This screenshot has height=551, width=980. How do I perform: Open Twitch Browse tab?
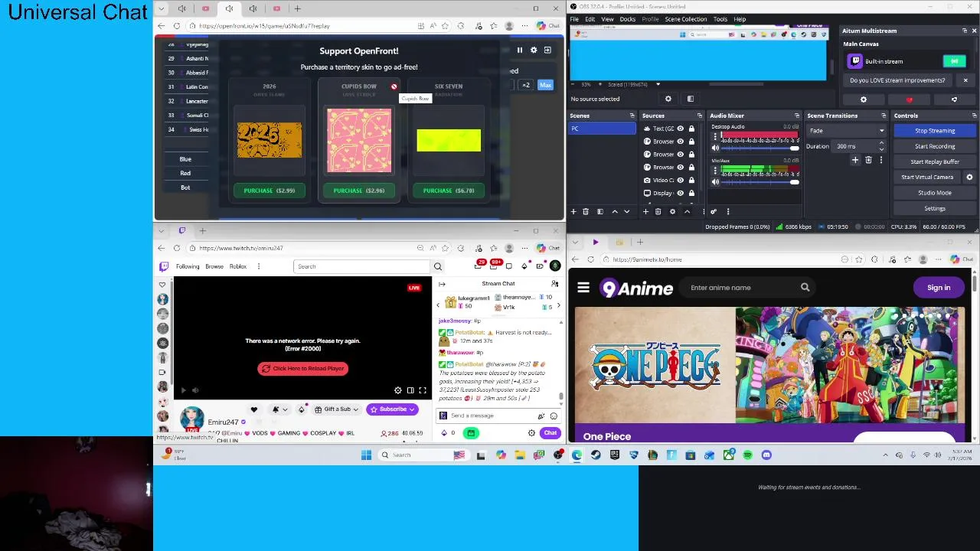click(x=214, y=266)
